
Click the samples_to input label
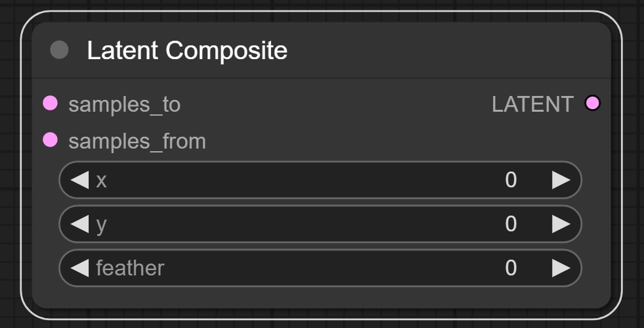124,104
